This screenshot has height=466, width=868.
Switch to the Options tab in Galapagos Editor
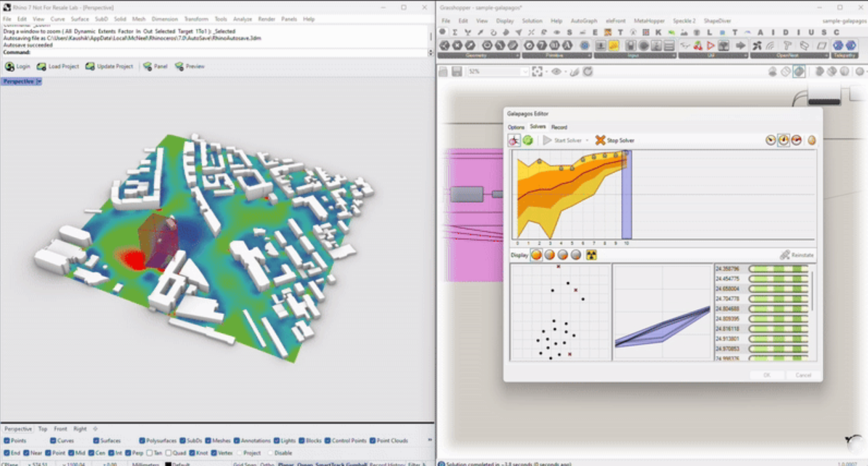pos(516,127)
